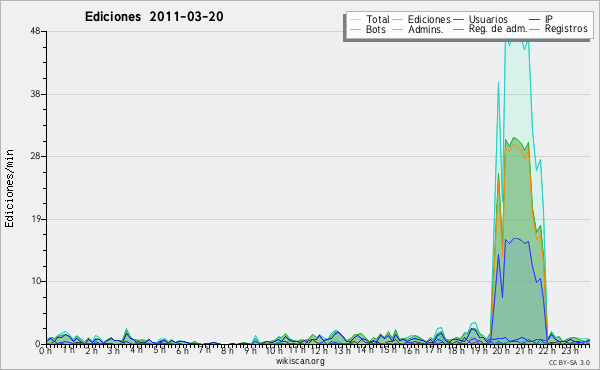Select the 'Total' legend entry
The width and height of the screenshot is (600, 370).
378,19
